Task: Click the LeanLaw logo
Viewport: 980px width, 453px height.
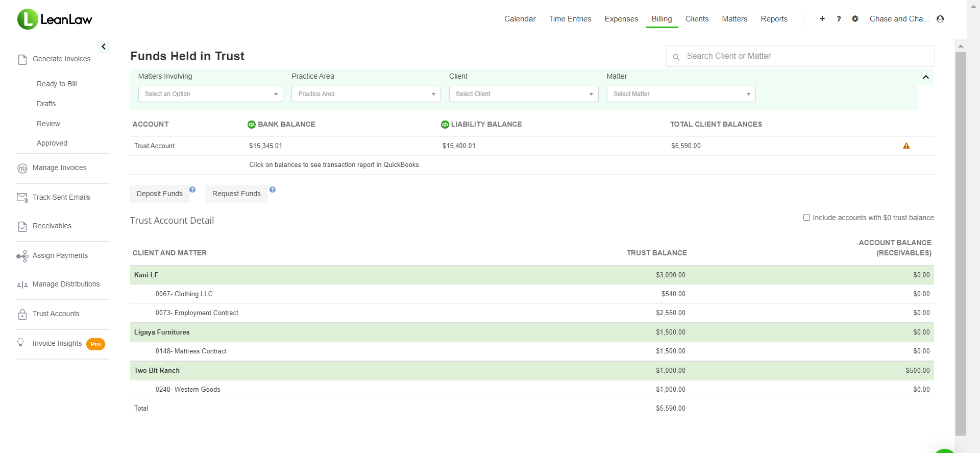Action: coord(55,19)
